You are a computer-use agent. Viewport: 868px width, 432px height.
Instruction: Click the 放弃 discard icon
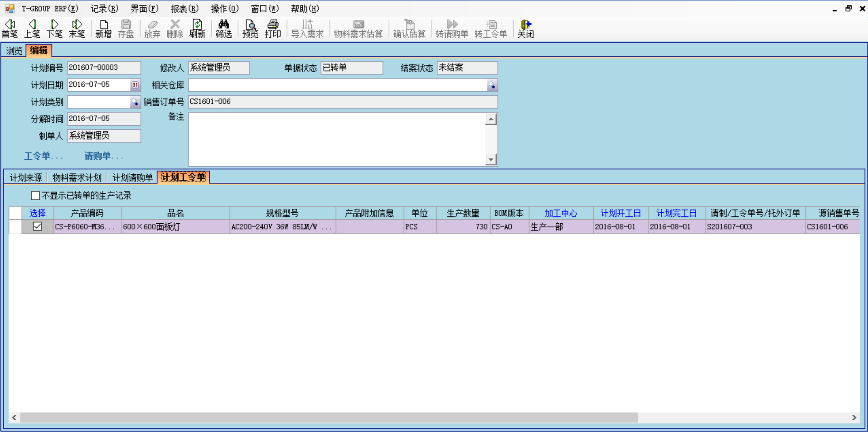pyautogui.click(x=152, y=29)
